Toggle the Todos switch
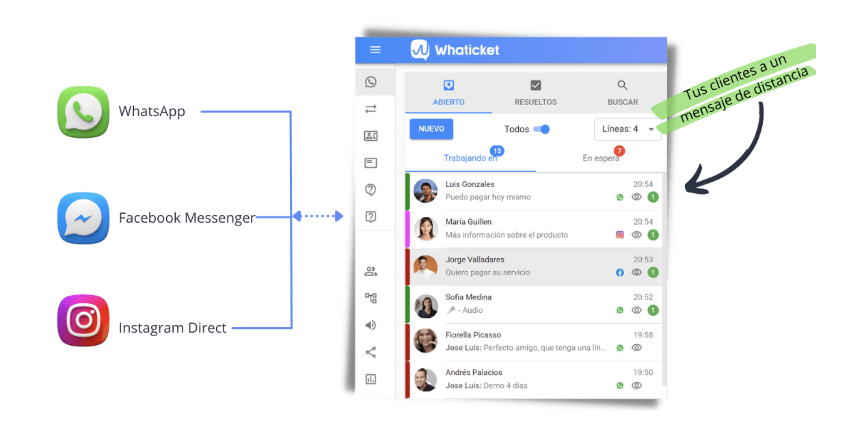The height and width of the screenshot is (428, 868). (x=542, y=129)
